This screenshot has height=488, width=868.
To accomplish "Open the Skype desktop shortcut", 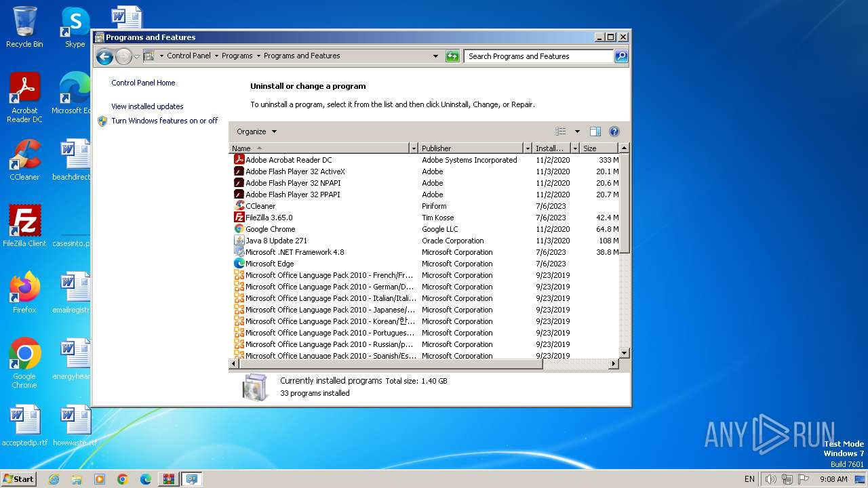I will pos(75,27).
